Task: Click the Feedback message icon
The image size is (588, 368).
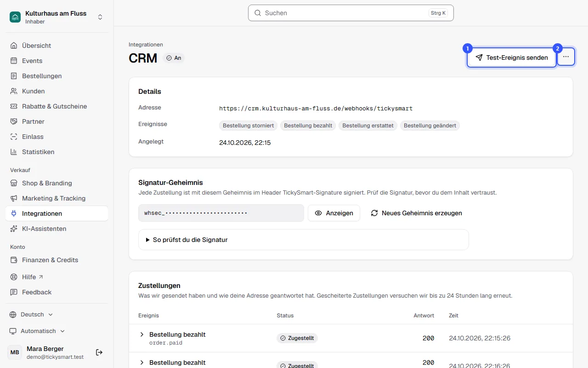Action: [x=14, y=292]
